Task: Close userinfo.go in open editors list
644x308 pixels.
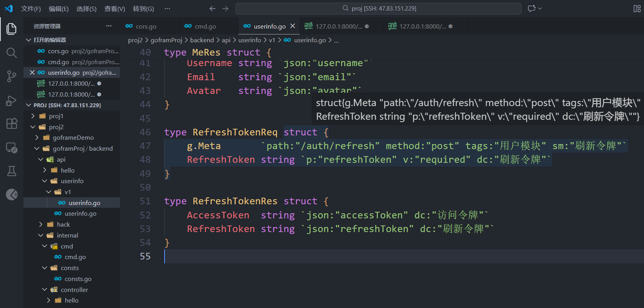Action: [32, 72]
